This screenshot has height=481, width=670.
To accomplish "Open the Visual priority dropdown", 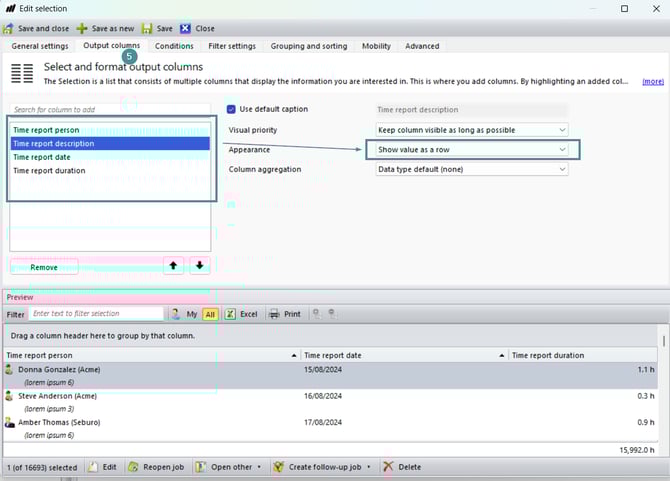I will [x=472, y=130].
